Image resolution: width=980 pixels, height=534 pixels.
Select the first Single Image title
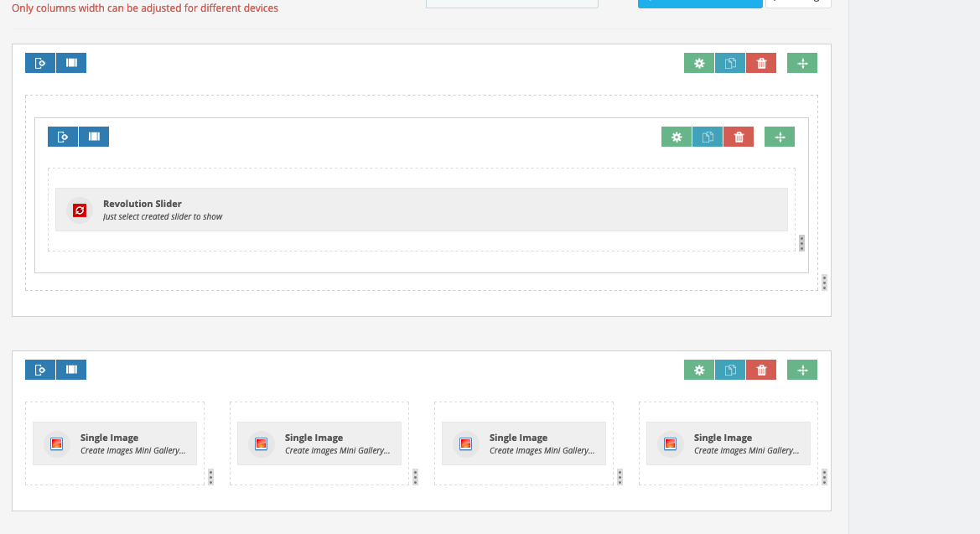pos(109,438)
